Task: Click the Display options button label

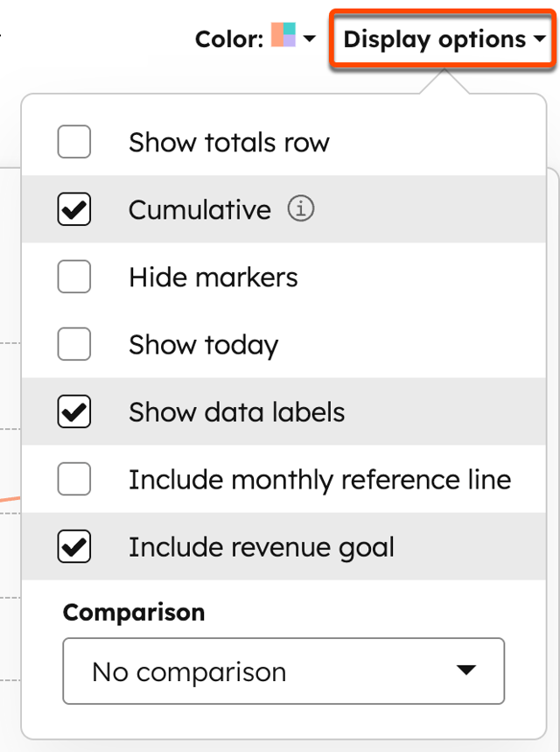Action: 432,39
